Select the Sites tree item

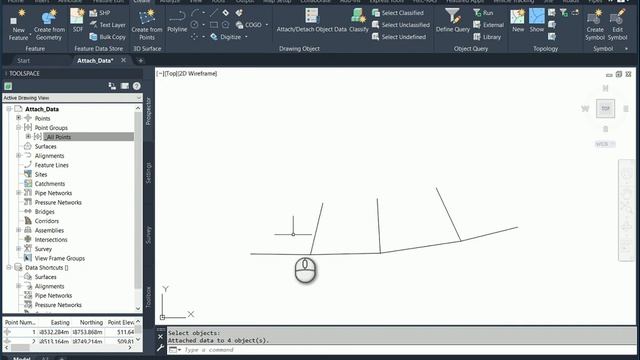tap(41, 174)
